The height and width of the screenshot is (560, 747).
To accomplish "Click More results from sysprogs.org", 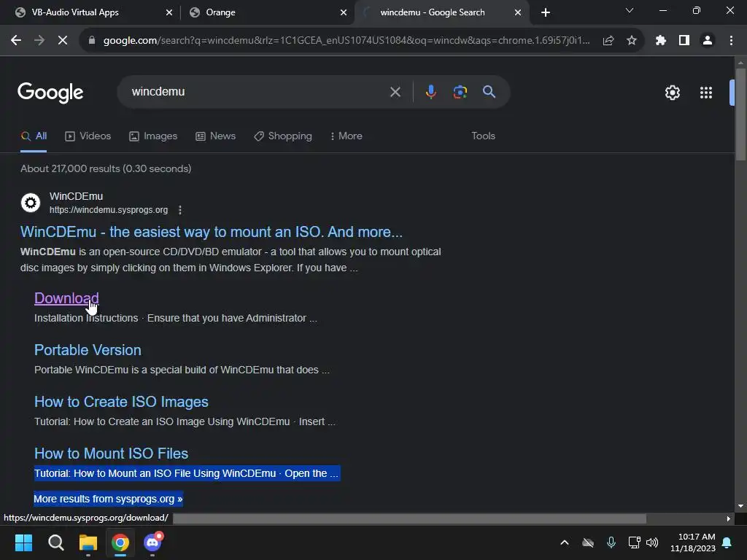I will point(108,499).
